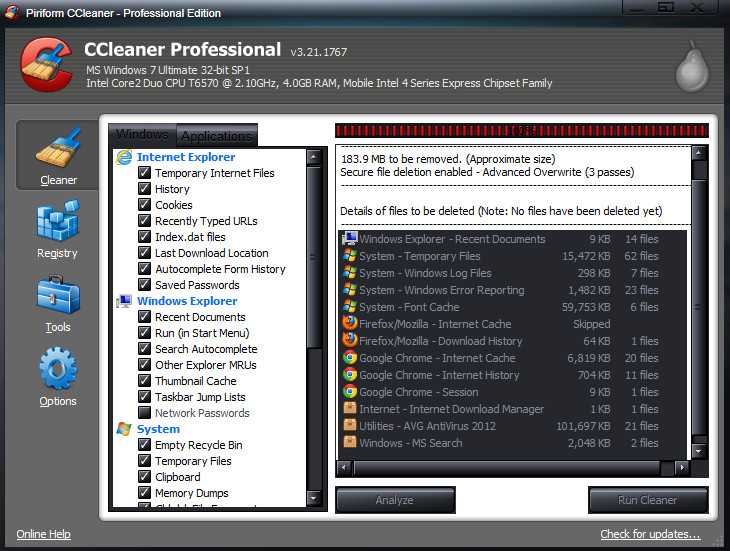Click the title bar CCleaner app icon
The image size is (730, 551).
click(12, 13)
